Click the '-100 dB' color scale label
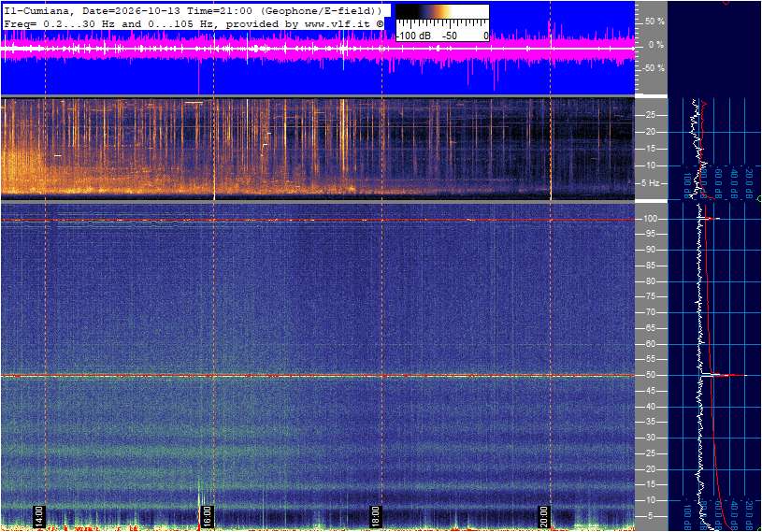Screen dimensions: 762x532 pyautogui.click(x=413, y=36)
